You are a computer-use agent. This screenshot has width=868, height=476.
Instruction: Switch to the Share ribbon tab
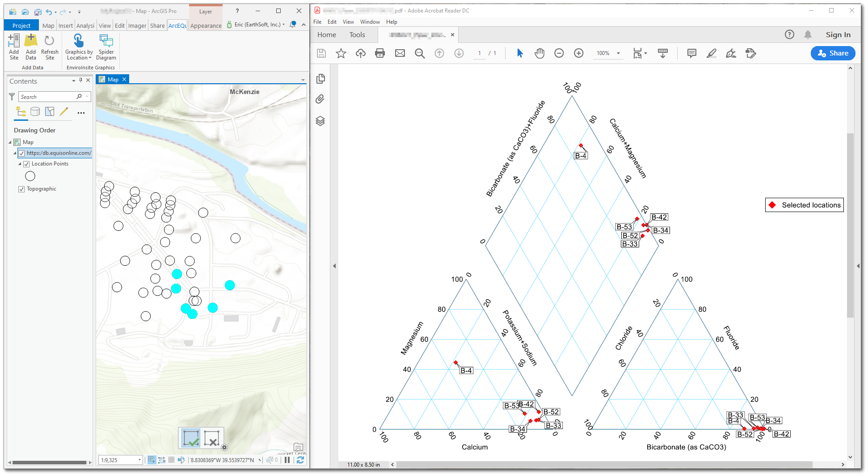(157, 25)
